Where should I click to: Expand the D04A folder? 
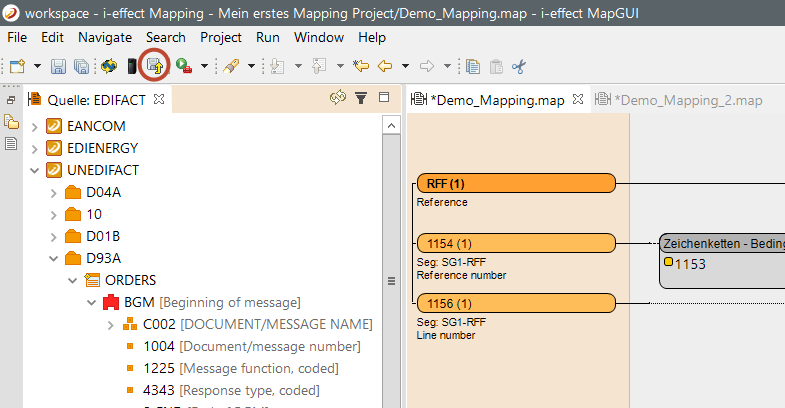point(53,192)
